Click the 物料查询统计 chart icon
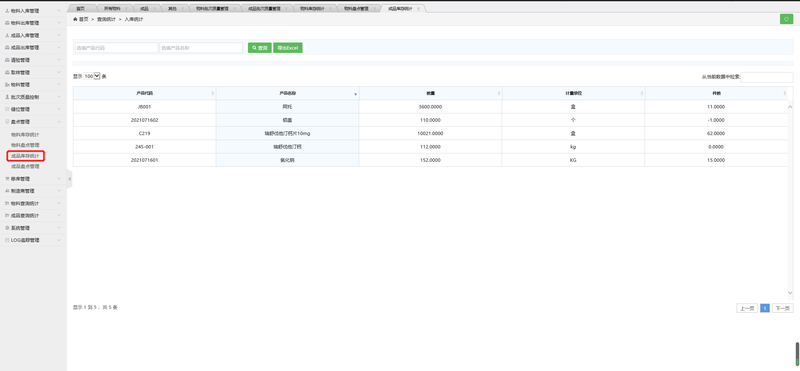 [x=7, y=203]
